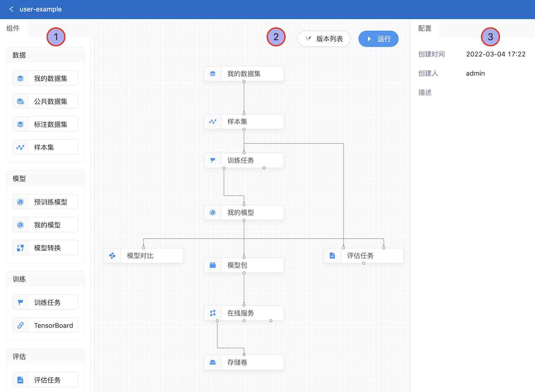The height and width of the screenshot is (392, 535).
Task: Select 在线服务 node label on canvas
Action: tap(241, 313)
